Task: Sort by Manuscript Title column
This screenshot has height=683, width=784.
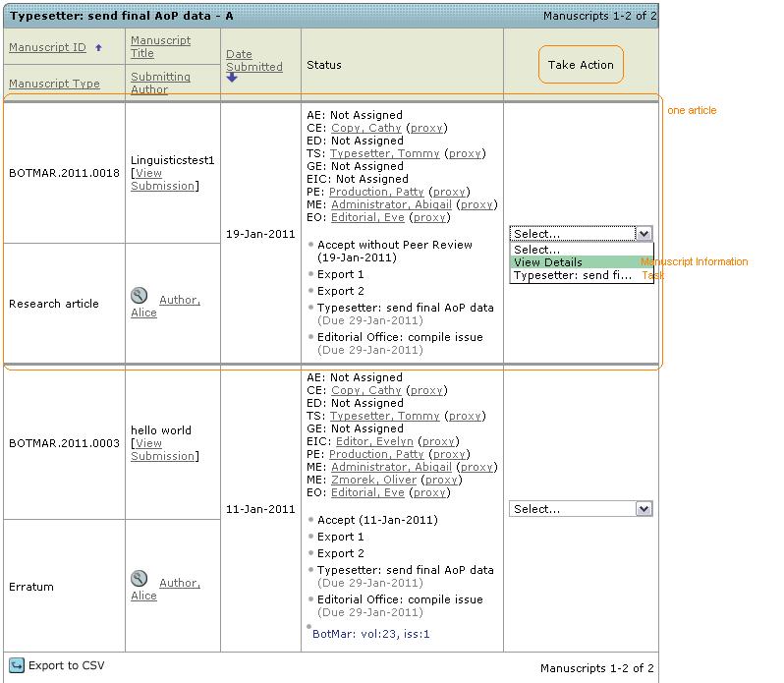Action: [x=160, y=47]
